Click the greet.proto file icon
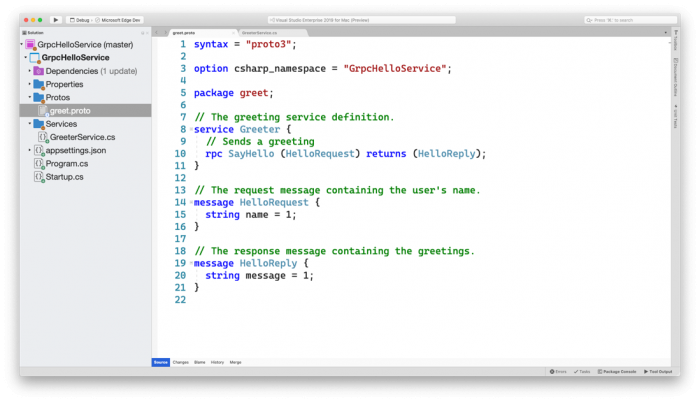Image resolution: width=700 pixels, height=402 pixels. click(43, 110)
